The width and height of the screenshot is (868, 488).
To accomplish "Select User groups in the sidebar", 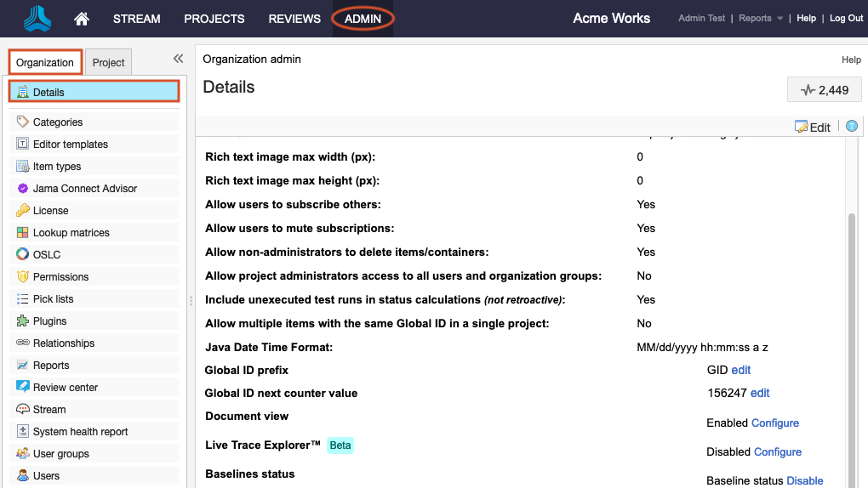I will [x=94, y=453].
